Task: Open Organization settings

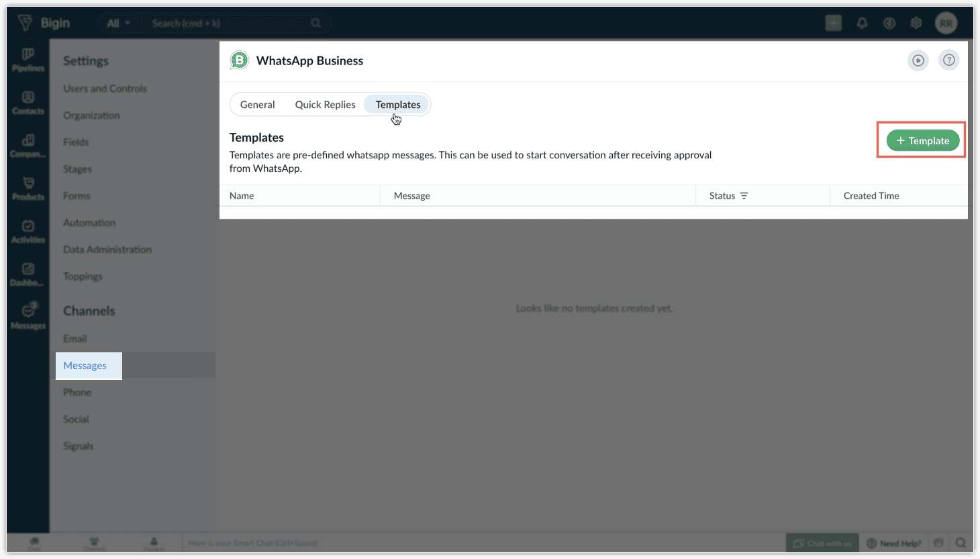Action: pyautogui.click(x=91, y=115)
